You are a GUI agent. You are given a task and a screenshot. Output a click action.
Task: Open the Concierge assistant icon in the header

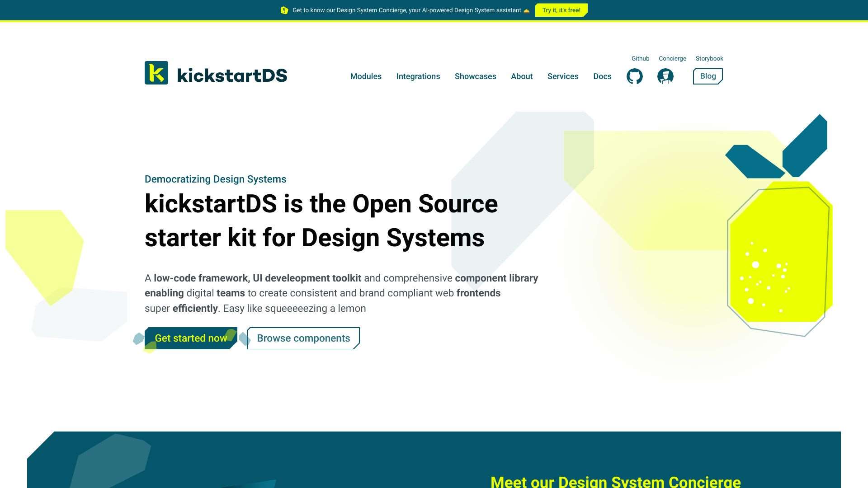665,76
